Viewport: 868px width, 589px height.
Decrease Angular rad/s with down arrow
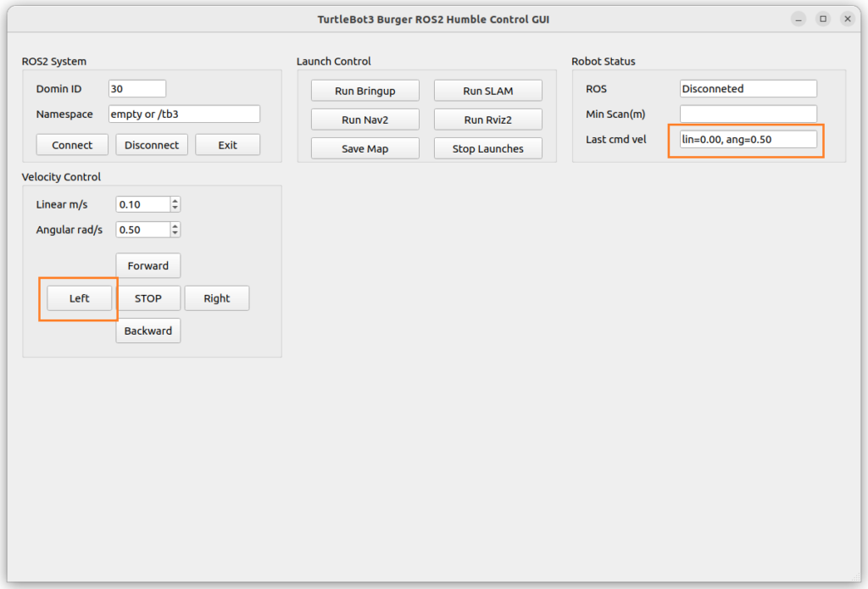[175, 234]
